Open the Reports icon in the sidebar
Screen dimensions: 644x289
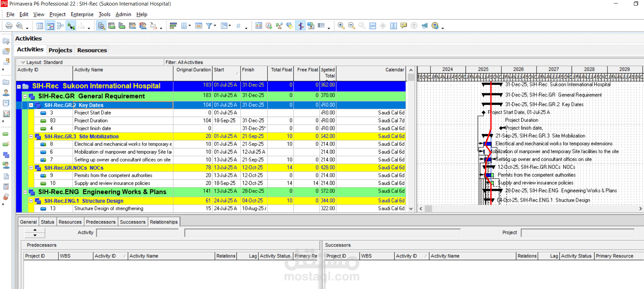6,103
